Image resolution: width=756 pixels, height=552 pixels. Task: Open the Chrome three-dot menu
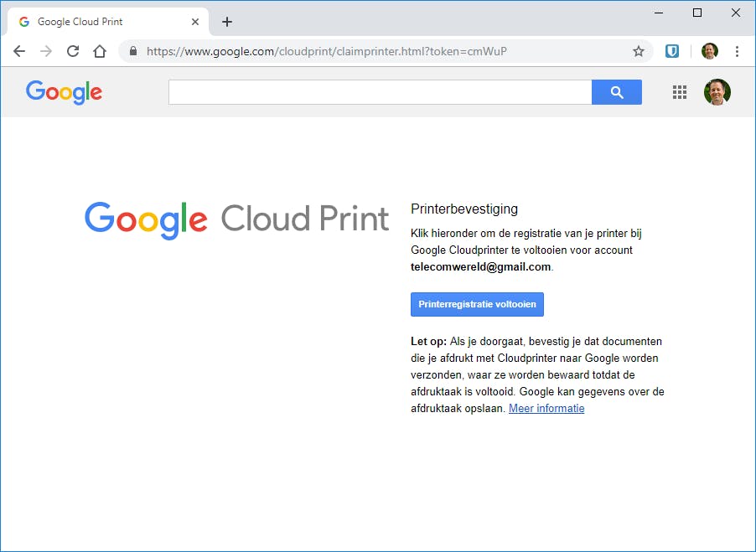point(737,51)
